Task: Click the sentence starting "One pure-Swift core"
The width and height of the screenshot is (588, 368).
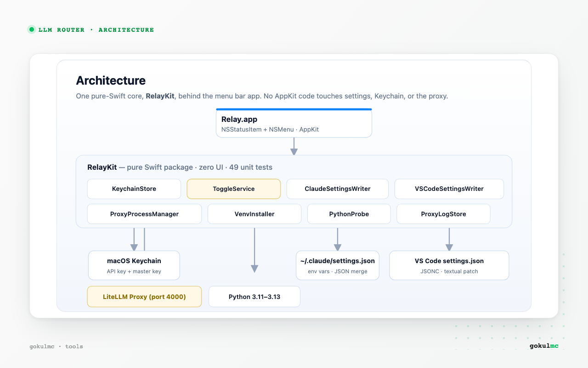Action: click(262, 96)
